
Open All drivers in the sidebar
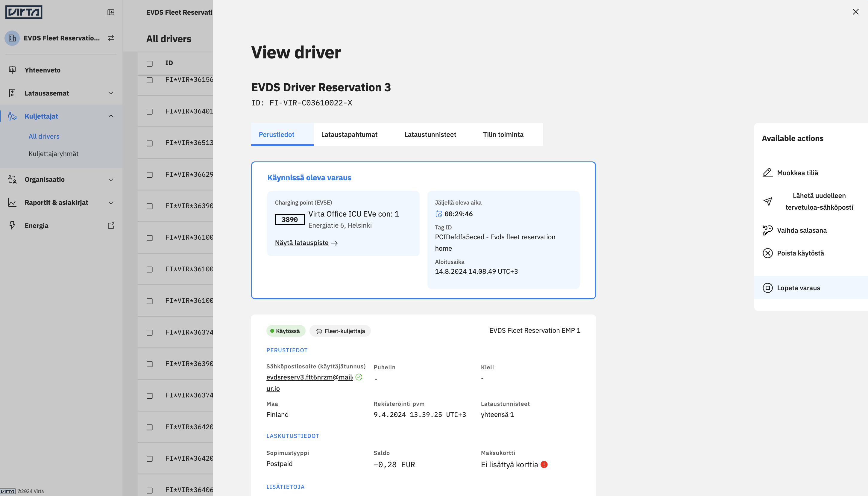tap(44, 136)
